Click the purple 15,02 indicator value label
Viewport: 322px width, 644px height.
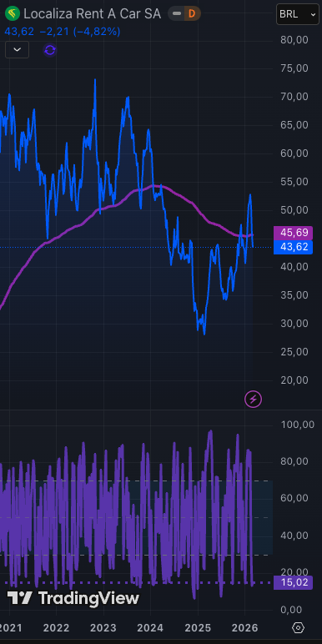click(294, 582)
